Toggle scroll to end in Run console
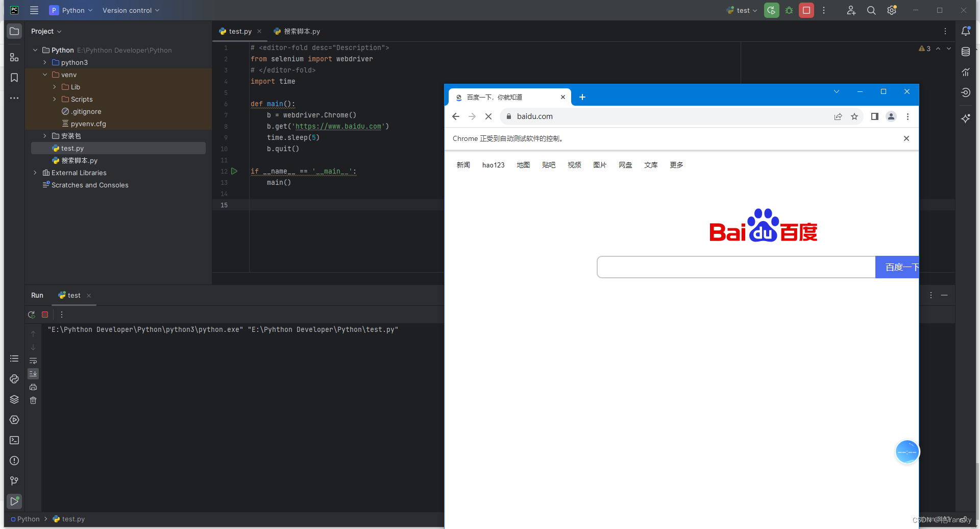980x529 pixels. [33, 374]
